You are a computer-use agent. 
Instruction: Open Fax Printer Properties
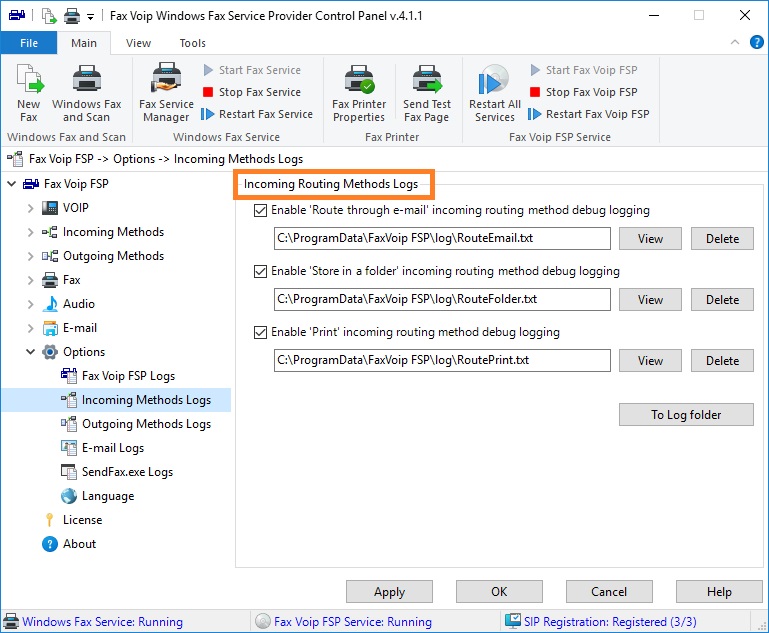[359, 93]
